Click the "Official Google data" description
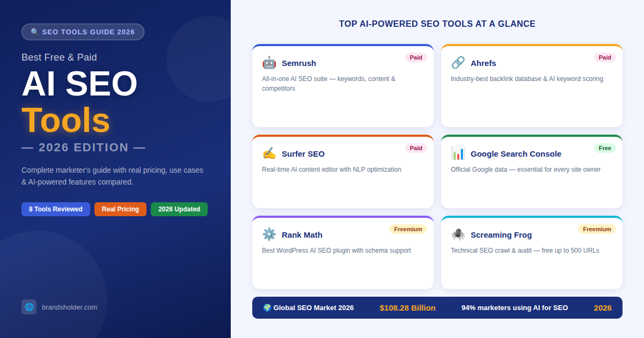 pyautogui.click(x=525, y=170)
